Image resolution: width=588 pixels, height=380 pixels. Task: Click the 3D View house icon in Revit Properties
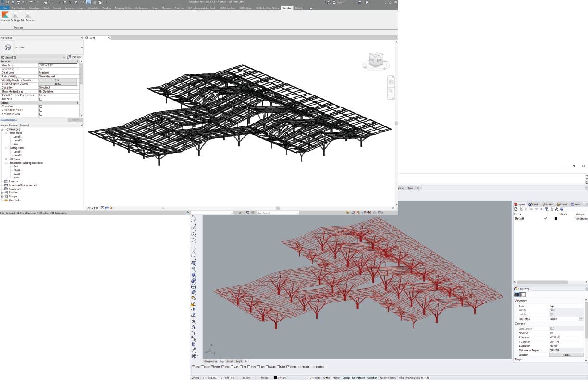coord(7,47)
